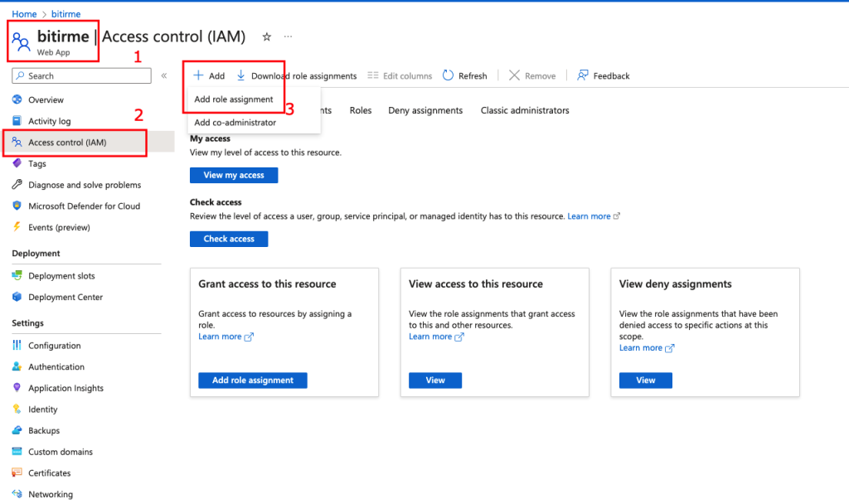849x504 pixels.
Task: Switch to the Deny assignments tab
Action: (x=425, y=110)
